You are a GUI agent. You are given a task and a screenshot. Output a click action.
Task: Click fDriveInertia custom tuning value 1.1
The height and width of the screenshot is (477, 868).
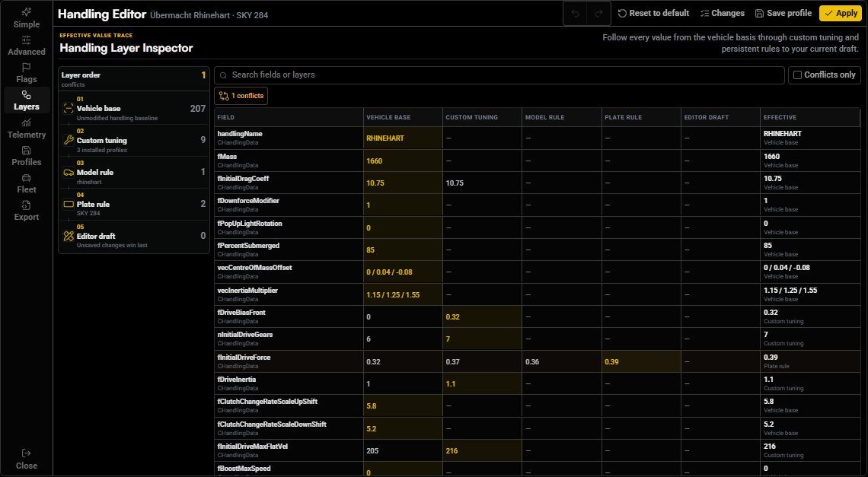pos(451,384)
